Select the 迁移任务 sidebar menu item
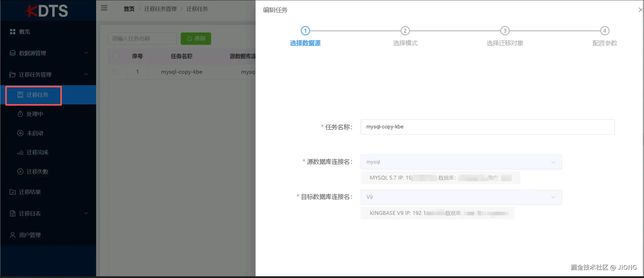The image size is (644, 278). tap(37, 95)
